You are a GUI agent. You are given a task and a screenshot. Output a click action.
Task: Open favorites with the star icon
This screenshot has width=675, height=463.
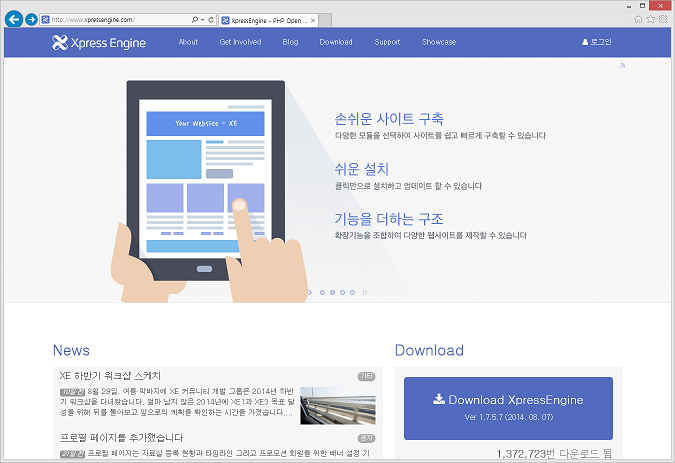click(650, 19)
